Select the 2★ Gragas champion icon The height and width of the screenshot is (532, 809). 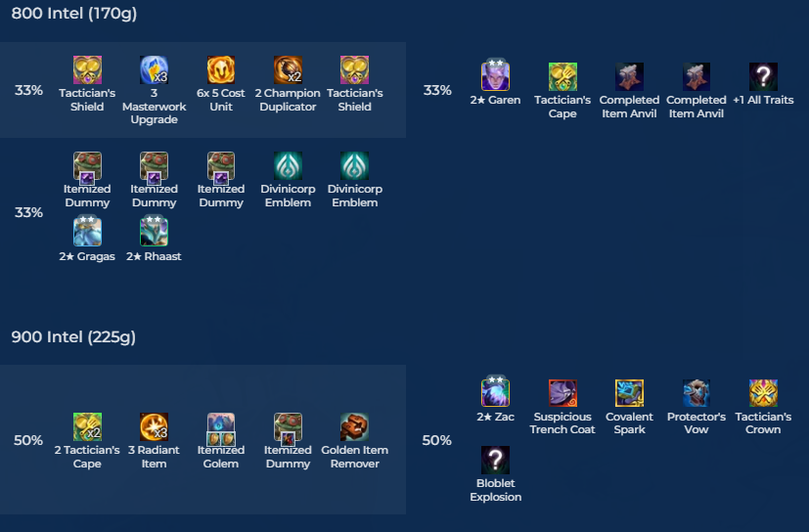(87, 231)
